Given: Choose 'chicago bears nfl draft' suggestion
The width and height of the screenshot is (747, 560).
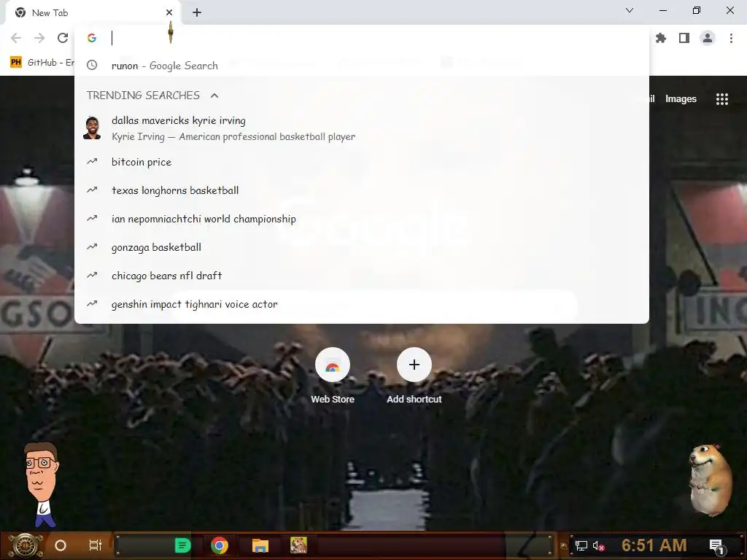Looking at the screenshot, I should coord(362,276).
